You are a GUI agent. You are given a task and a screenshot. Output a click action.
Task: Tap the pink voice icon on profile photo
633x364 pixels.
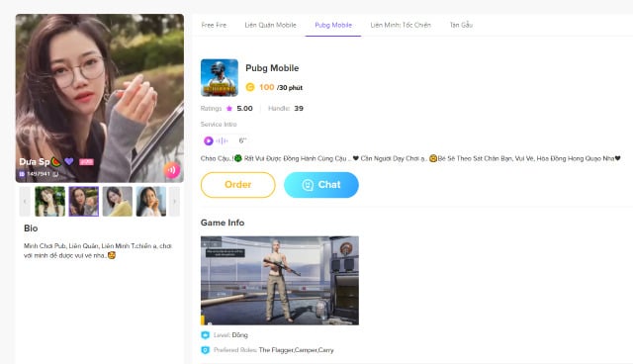172,170
